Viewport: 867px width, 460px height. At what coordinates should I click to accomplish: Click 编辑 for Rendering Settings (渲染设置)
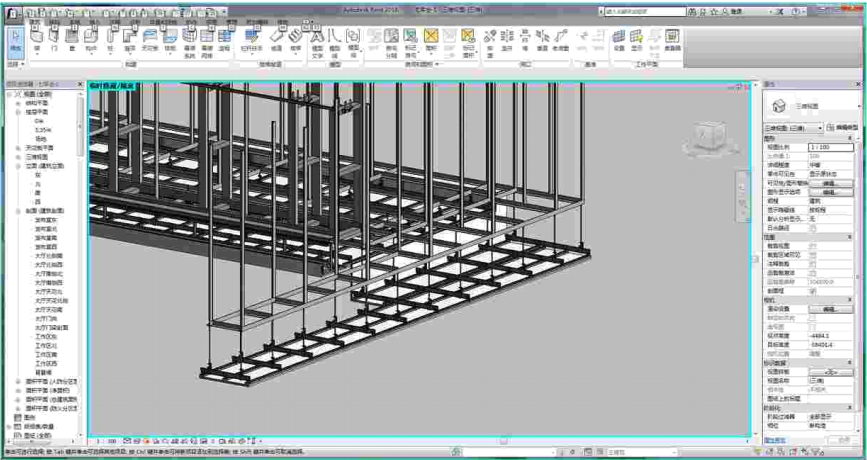click(x=831, y=309)
